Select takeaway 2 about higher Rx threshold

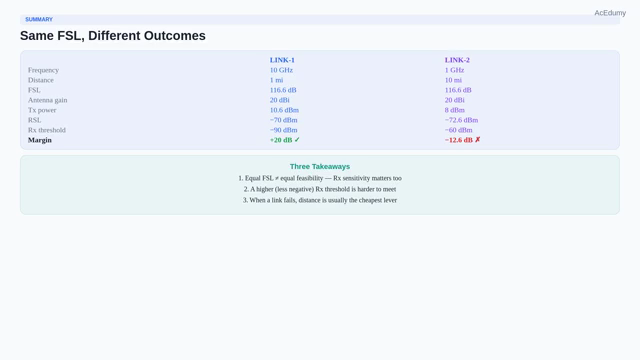[320, 189]
